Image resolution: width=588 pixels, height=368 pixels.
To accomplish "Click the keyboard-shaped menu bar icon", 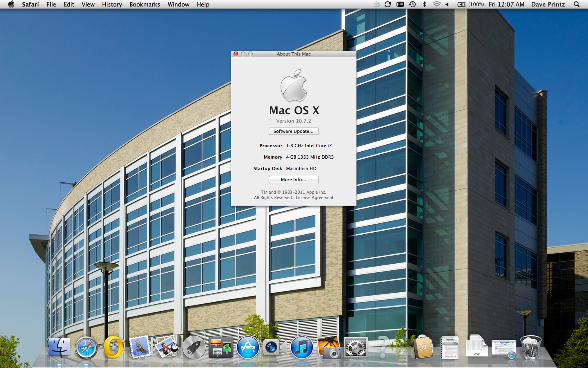I will coord(400,4).
